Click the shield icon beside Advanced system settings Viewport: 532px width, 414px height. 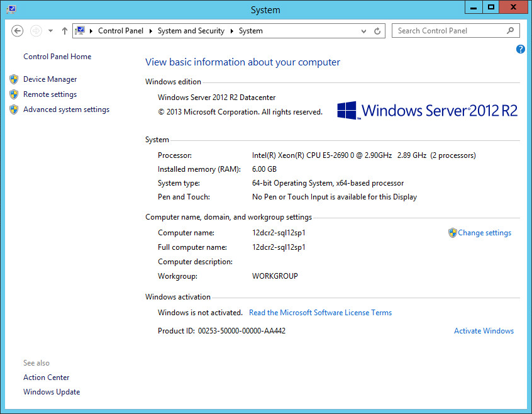click(x=14, y=109)
